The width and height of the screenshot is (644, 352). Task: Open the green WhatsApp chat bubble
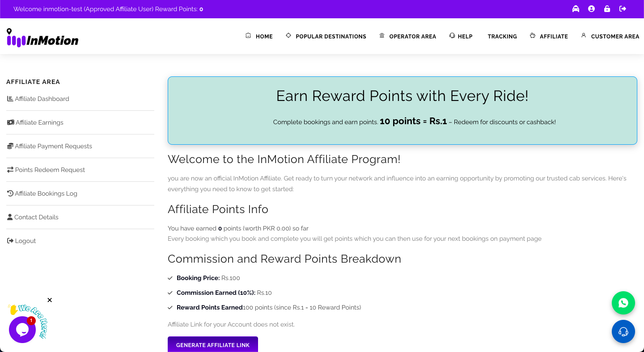coord(623,303)
